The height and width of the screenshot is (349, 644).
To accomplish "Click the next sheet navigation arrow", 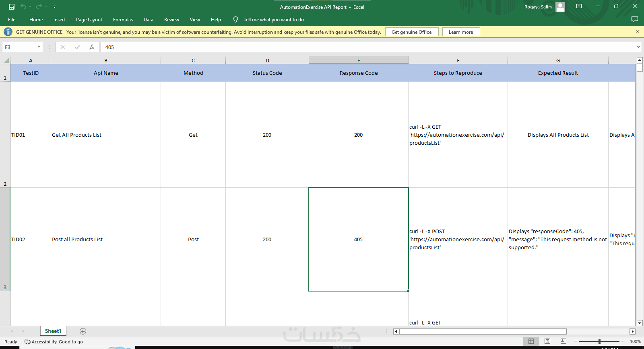I will coord(23,331).
